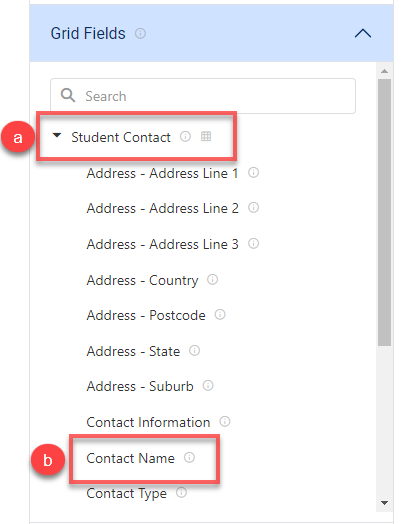Select the Contact Name field

coord(130,458)
